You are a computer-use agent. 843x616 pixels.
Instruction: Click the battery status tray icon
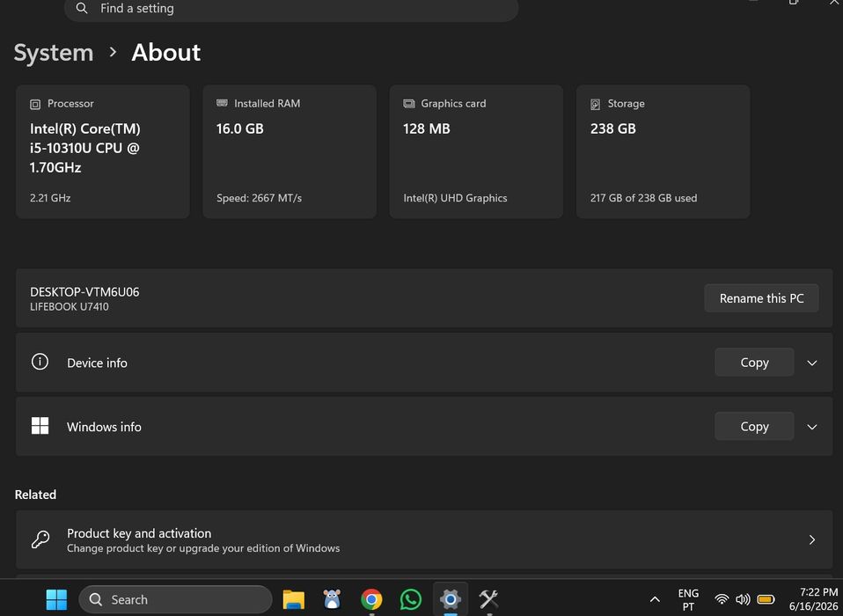766,598
